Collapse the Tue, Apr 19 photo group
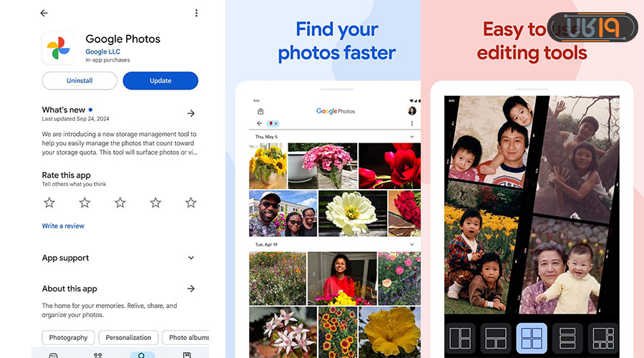The height and width of the screenshot is (358, 644). [x=411, y=244]
